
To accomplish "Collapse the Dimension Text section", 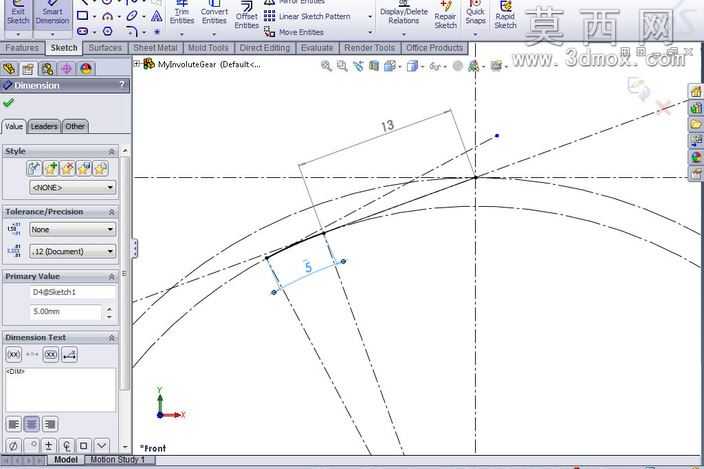I will 111,338.
